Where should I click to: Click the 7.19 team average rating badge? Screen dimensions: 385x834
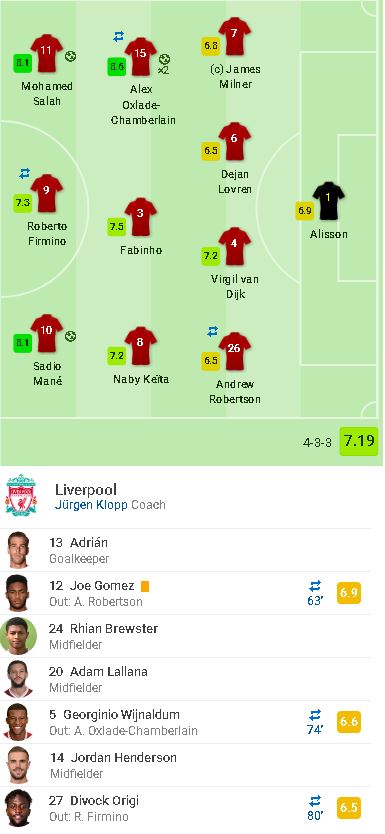pos(359,441)
